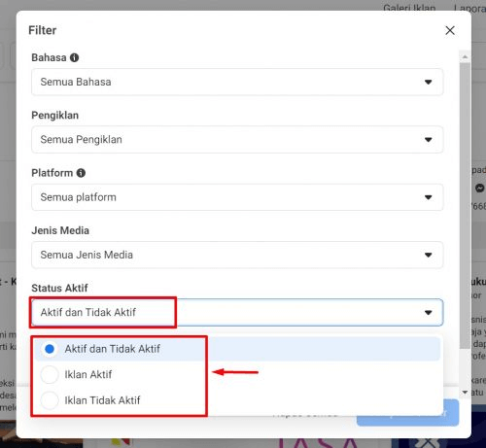
Task: Click the scrollbar up arrow in the dialog
Action: click(465, 57)
